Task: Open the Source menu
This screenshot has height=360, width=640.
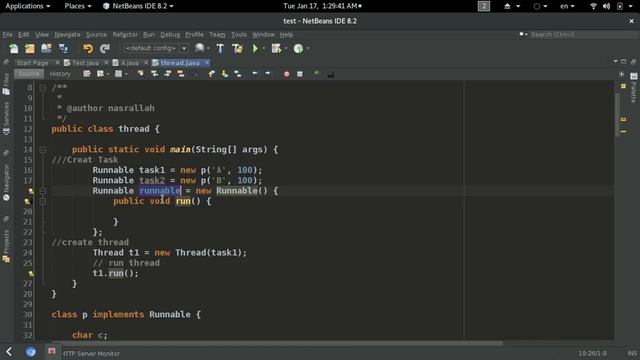Action: [96, 35]
